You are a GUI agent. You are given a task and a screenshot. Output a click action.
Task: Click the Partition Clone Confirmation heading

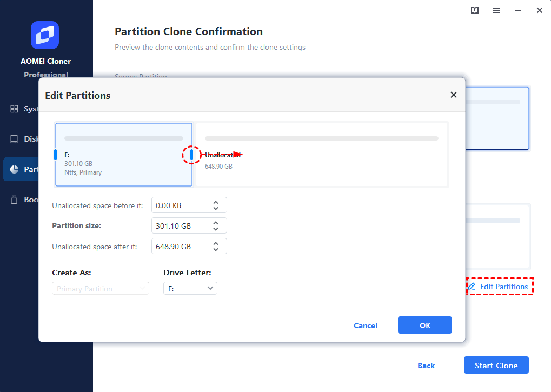[189, 31]
